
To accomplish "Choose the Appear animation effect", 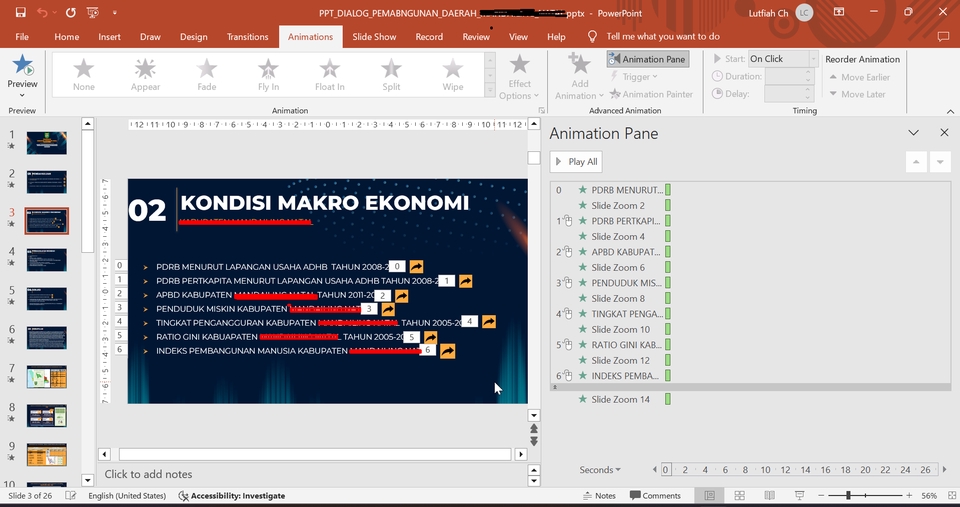I will click(145, 75).
